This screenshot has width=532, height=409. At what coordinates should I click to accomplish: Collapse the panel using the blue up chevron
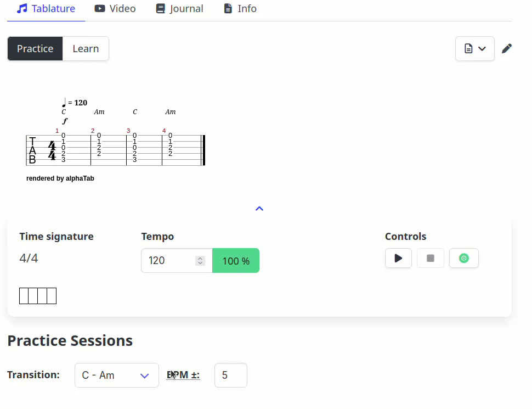(x=259, y=208)
